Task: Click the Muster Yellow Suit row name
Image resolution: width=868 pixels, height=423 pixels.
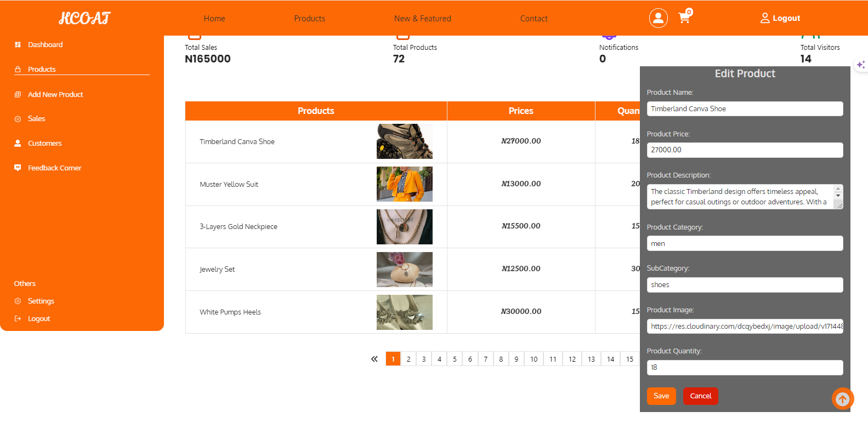Action: [x=229, y=184]
